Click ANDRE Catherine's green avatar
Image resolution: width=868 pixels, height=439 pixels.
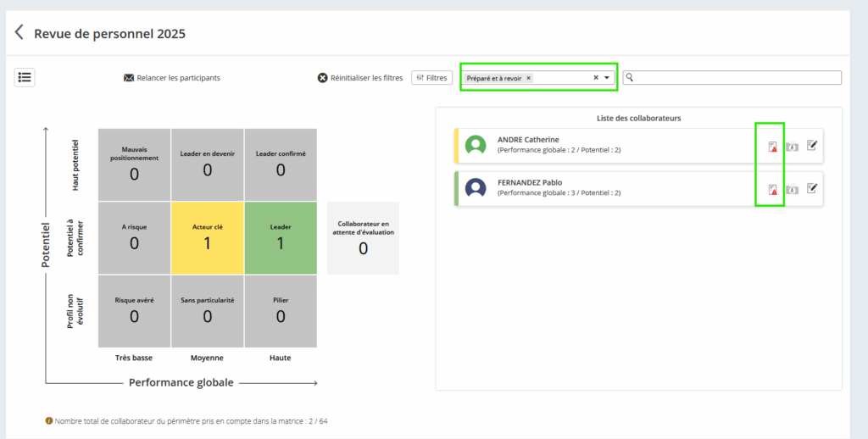pos(476,145)
